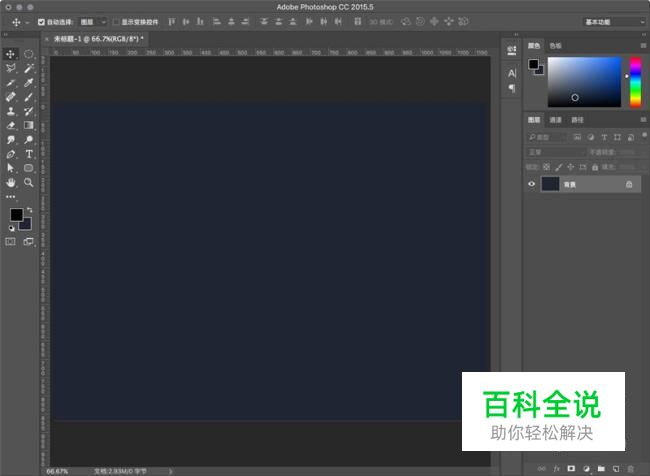Click the 背景 layer thumbnail
This screenshot has height=476, width=650.
[x=551, y=184]
